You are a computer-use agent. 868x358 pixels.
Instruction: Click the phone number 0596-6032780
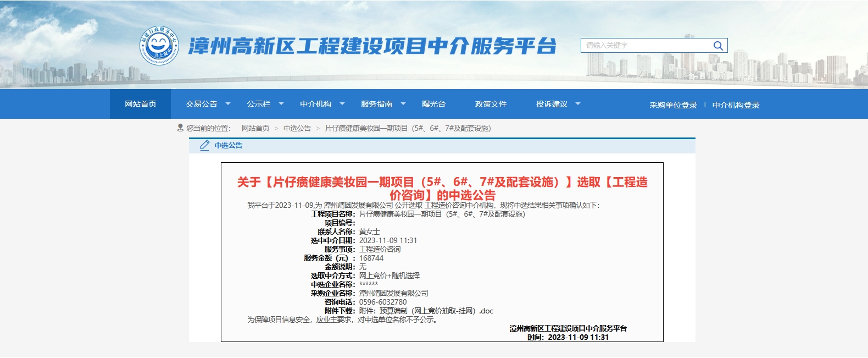383,302
